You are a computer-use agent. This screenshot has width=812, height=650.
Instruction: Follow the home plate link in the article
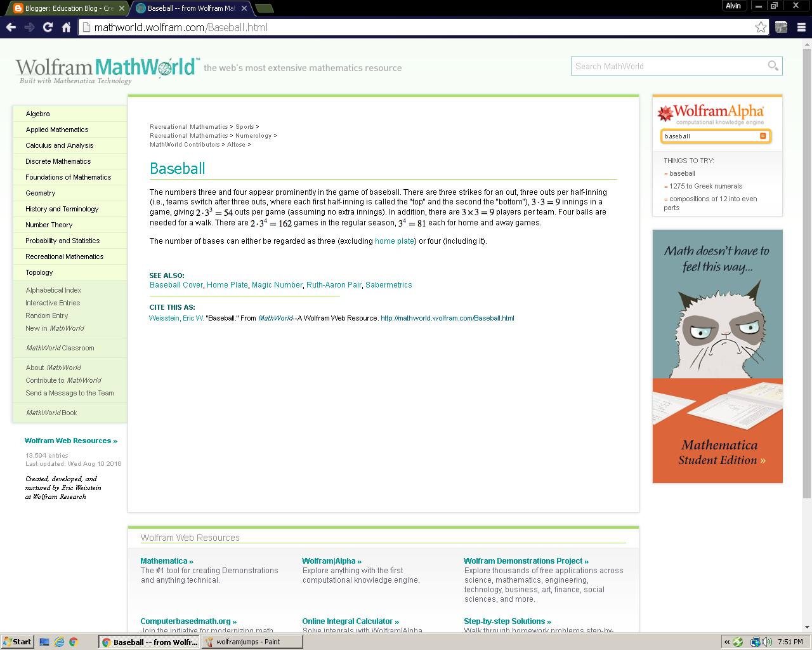[x=395, y=241]
